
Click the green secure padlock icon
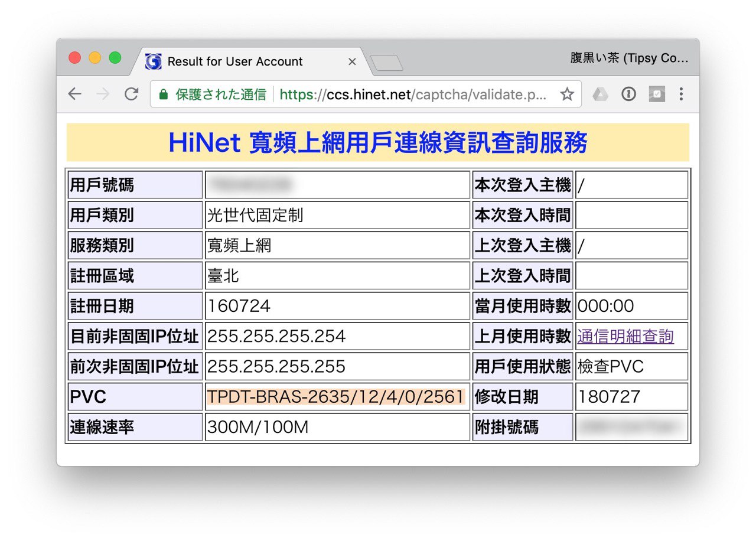pyautogui.click(x=164, y=94)
